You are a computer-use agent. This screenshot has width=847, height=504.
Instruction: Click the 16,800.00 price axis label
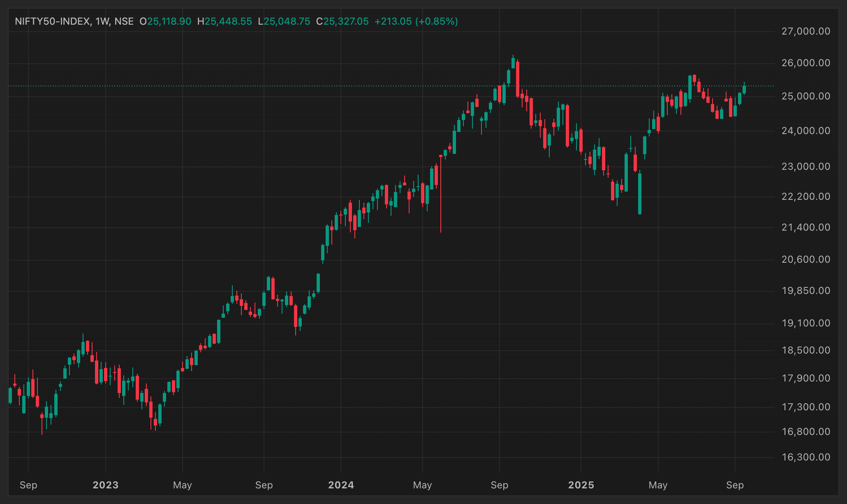(806, 432)
